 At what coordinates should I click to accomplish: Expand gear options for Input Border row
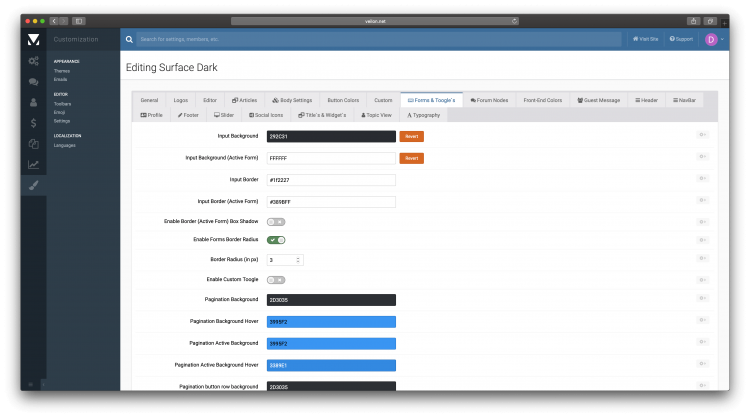pos(702,180)
